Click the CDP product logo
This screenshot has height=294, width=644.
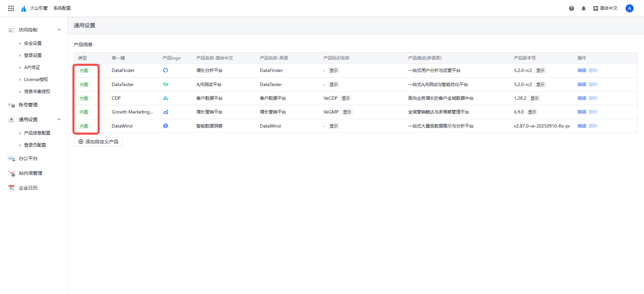click(x=165, y=98)
